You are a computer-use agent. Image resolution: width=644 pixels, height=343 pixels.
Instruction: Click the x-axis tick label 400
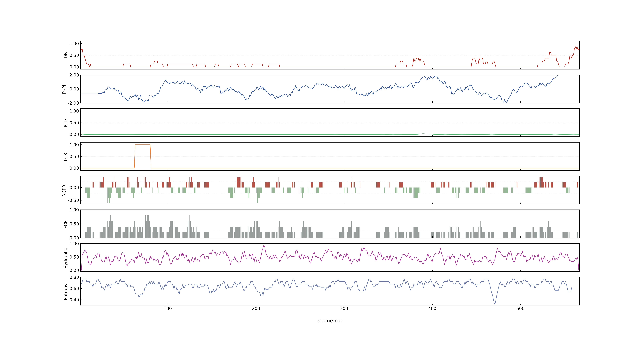(x=432, y=309)
